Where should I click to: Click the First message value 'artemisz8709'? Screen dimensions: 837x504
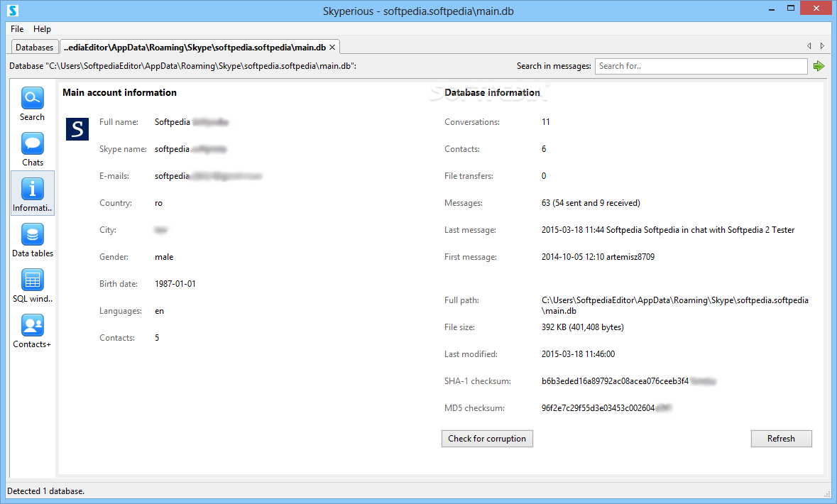(630, 257)
